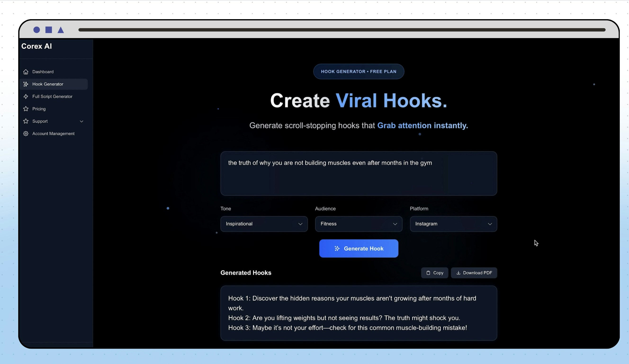The height and width of the screenshot is (364, 629).
Task: Go to Full Script Generator page
Action: coord(52,96)
